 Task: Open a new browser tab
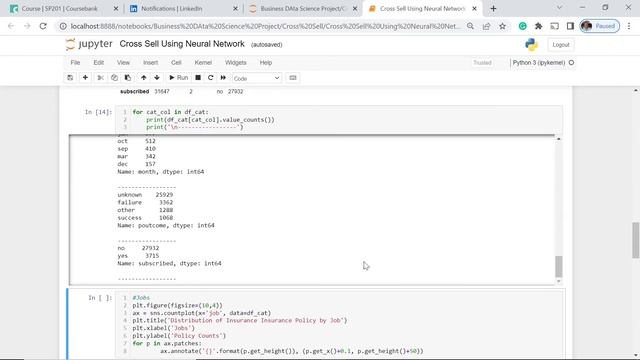(493, 9)
